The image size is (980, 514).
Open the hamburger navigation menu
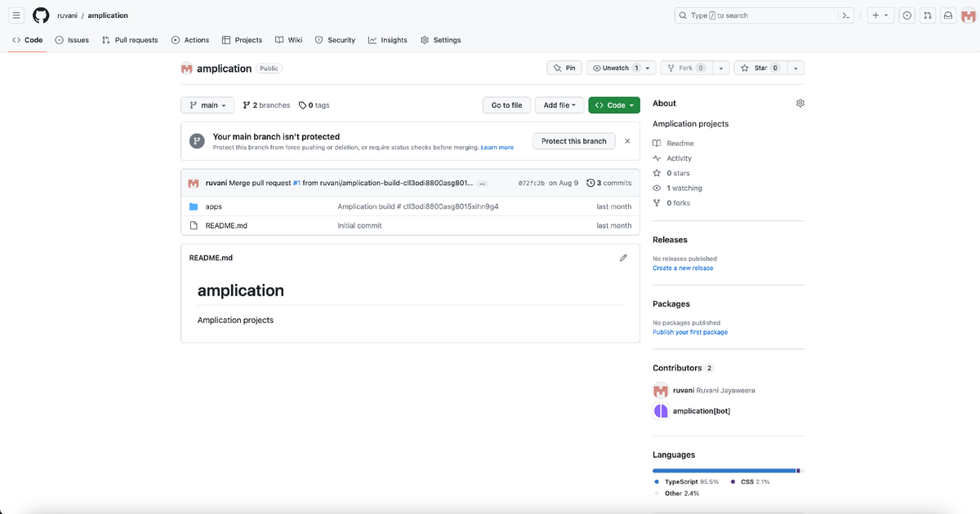point(16,16)
